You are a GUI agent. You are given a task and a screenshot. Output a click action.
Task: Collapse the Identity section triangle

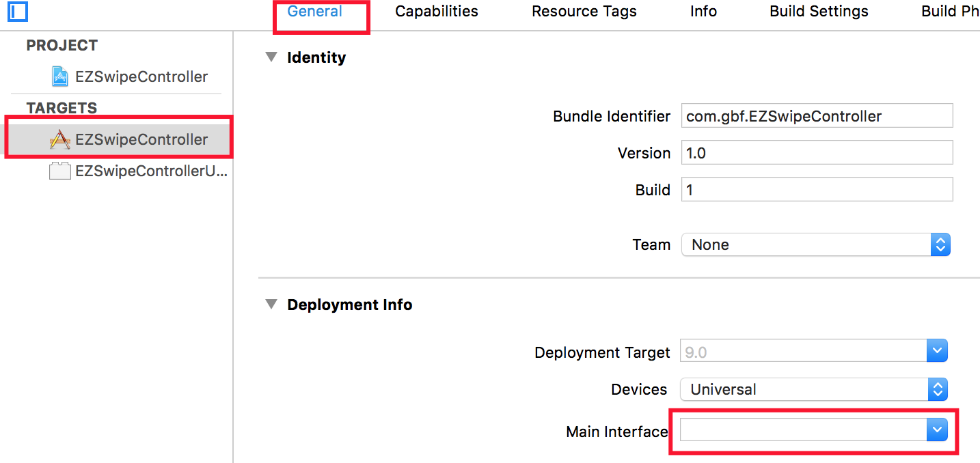click(x=271, y=57)
